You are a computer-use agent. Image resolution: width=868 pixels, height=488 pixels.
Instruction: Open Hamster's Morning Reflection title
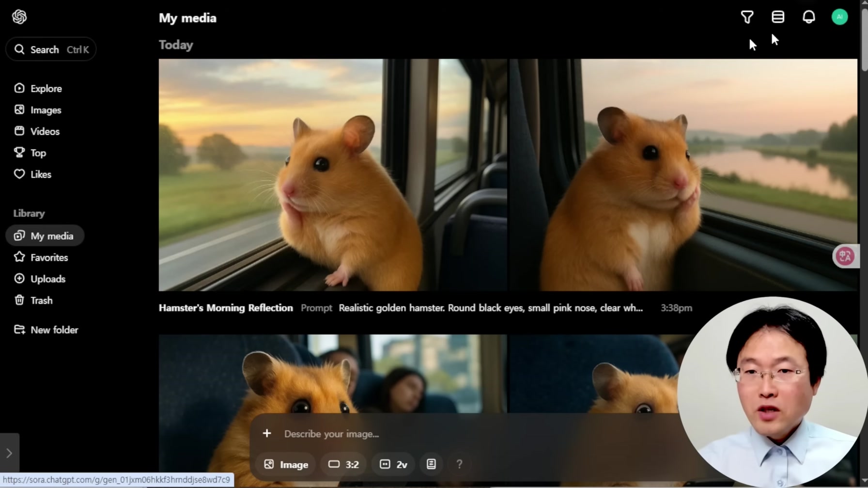(x=226, y=308)
